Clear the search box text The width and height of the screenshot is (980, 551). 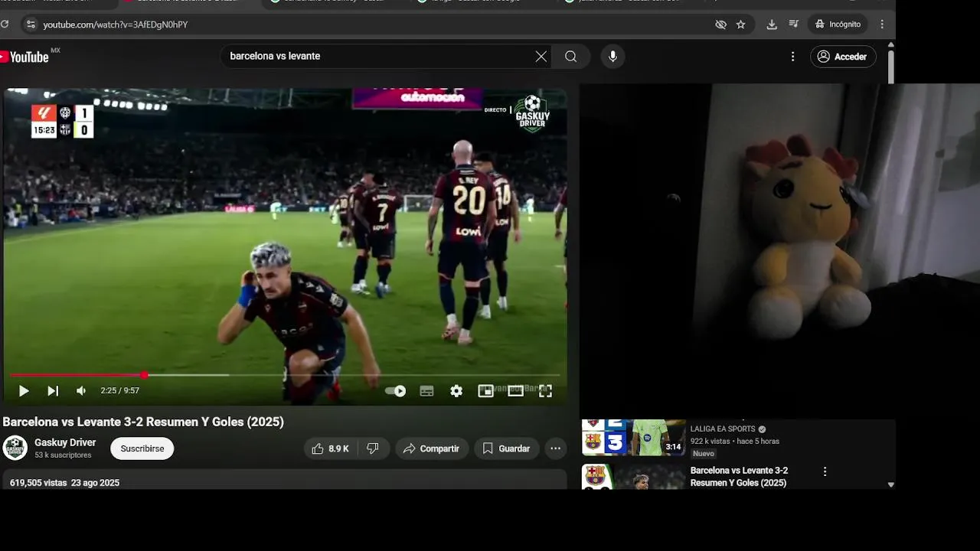541,57
